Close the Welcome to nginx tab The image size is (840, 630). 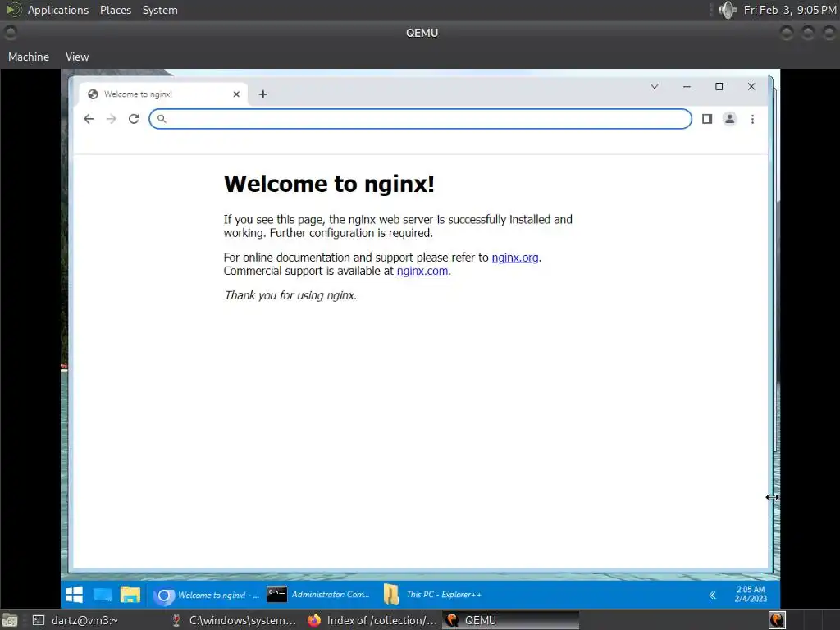tap(236, 94)
